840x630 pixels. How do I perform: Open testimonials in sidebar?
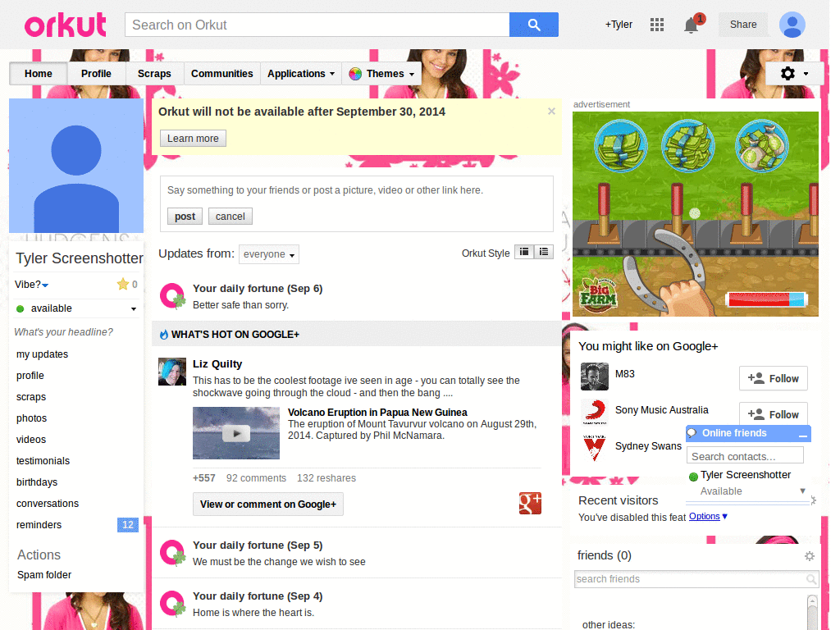(x=43, y=461)
